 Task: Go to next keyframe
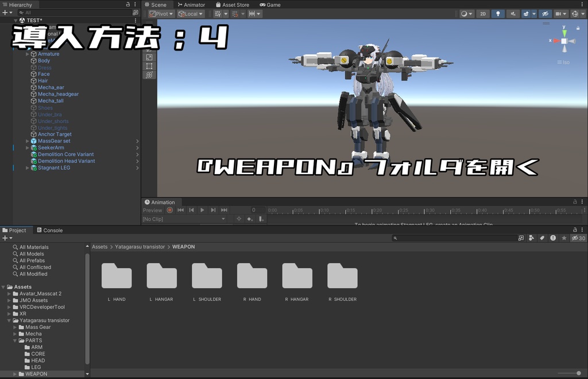pos(213,210)
